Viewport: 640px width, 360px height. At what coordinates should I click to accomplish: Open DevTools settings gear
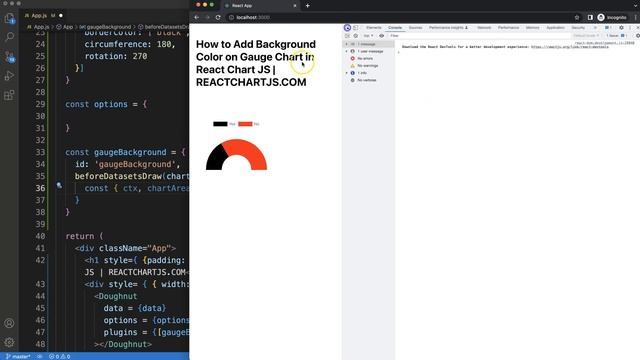tap(621, 28)
